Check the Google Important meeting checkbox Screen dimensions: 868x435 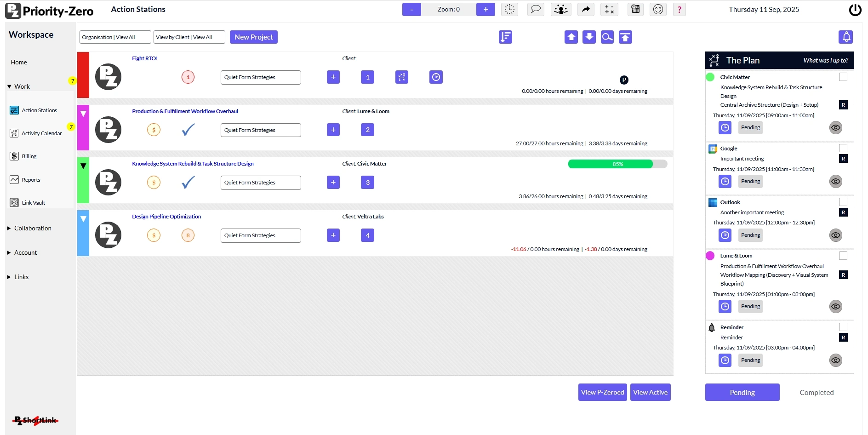[x=843, y=148]
